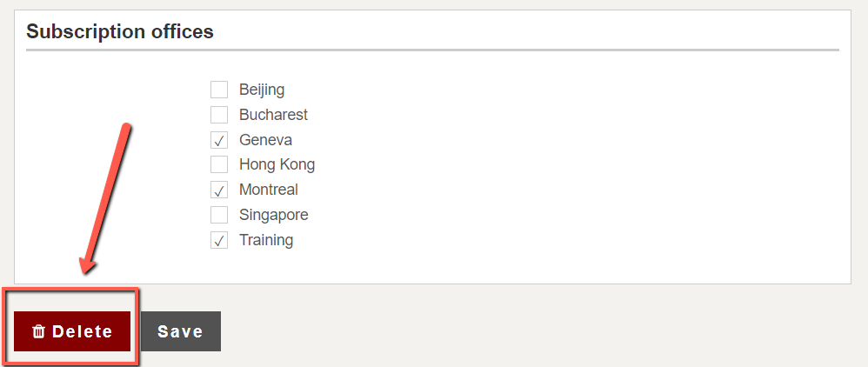Click the Subscription offices heading
This screenshot has width=868, height=367.
click(119, 31)
